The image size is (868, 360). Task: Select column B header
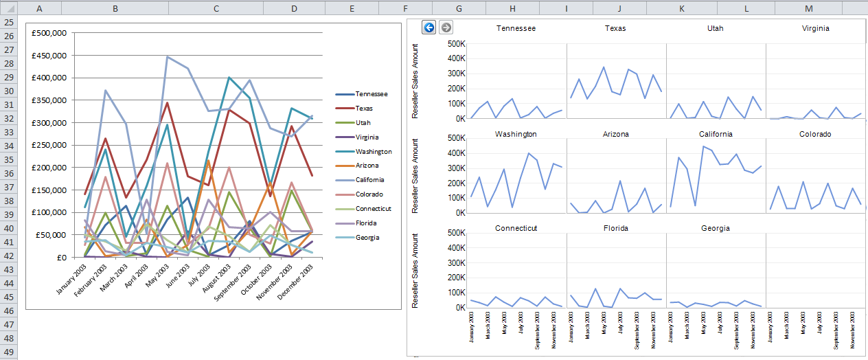pos(115,8)
